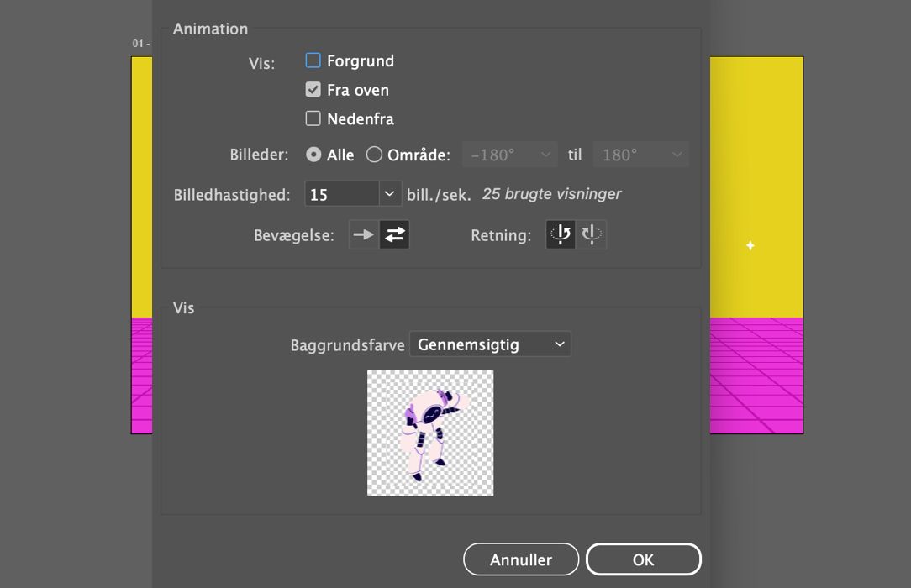
Task: Choose the first rotation direction icon
Action: pos(561,234)
